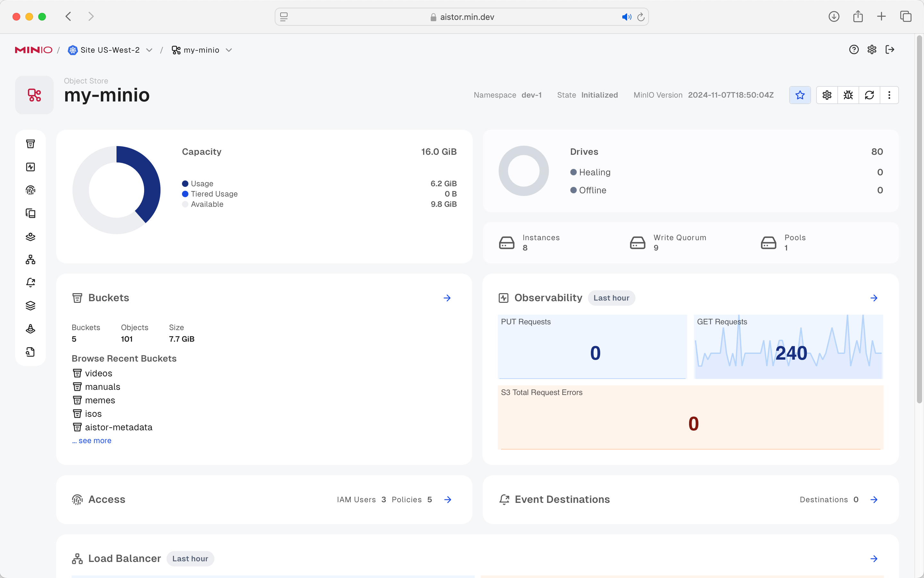Click the see more buckets link
The height and width of the screenshot is (578, 924).
pyautogui.click(x=92, y=440)
